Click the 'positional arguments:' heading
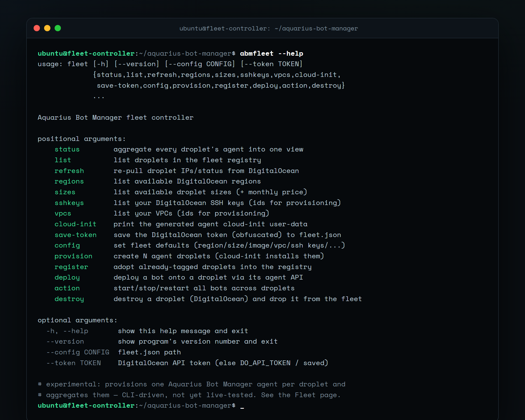This screenshot has height=420, width=525. pyautogui.click(x=82, y=139)
